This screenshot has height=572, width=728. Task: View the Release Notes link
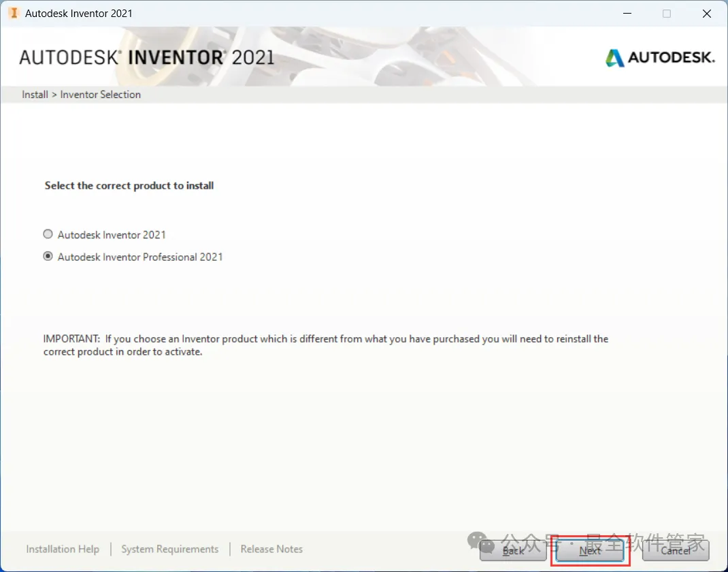pyautogui.click(x=271, y=550)
